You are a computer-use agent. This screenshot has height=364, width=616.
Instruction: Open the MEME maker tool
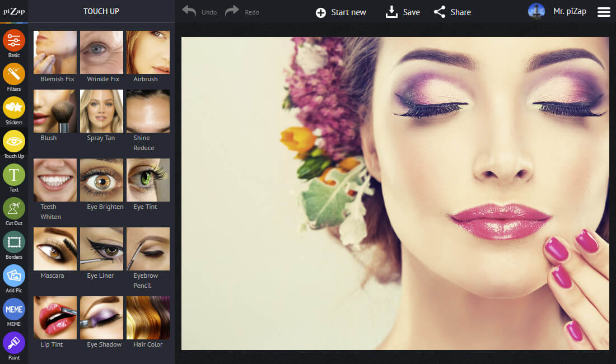pyautogui.click(x=14, y=310)
